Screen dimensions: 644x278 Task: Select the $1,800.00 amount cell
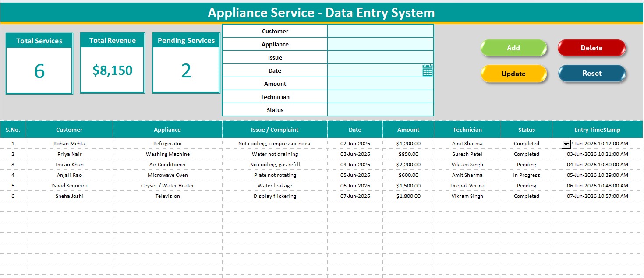[408, 196]
